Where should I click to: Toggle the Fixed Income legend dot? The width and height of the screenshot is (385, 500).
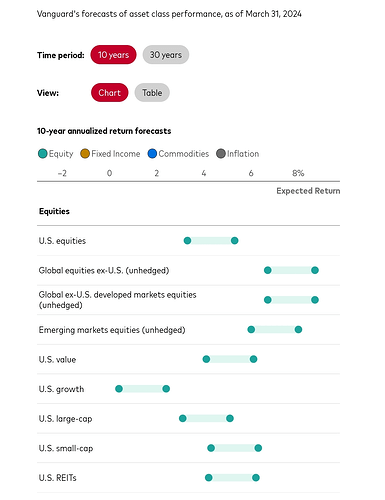tap(85, 154)
